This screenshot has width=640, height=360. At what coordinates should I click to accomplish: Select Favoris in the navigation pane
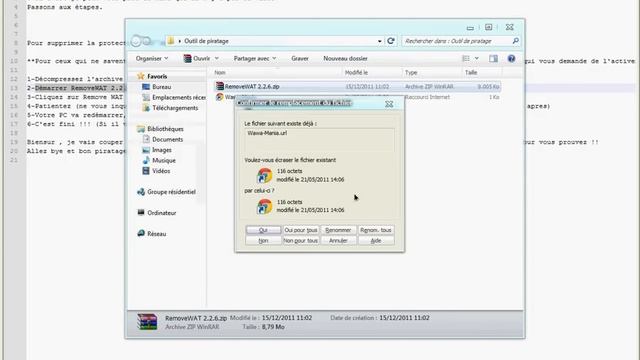point(157,76)
